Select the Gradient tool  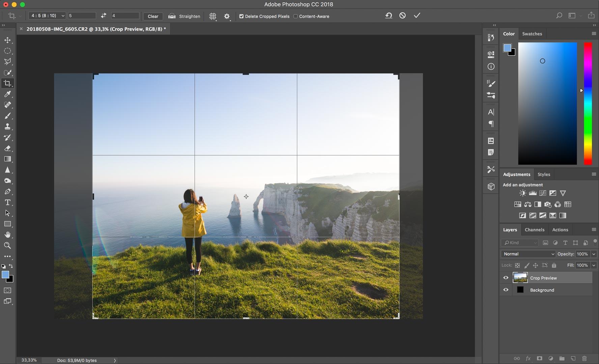(7, 159)
